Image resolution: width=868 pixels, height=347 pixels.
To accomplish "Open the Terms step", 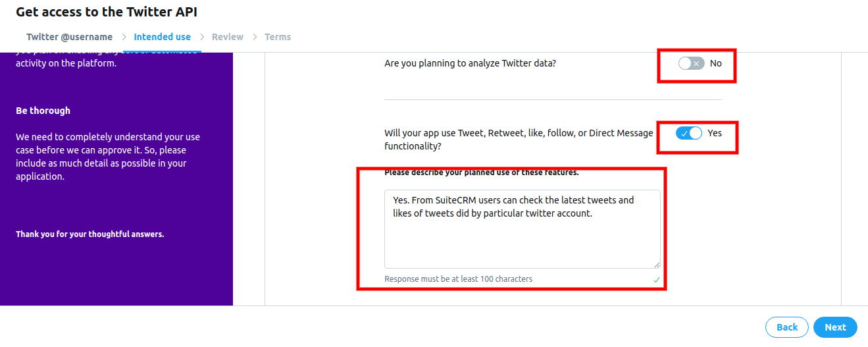I will coord(278,37).
